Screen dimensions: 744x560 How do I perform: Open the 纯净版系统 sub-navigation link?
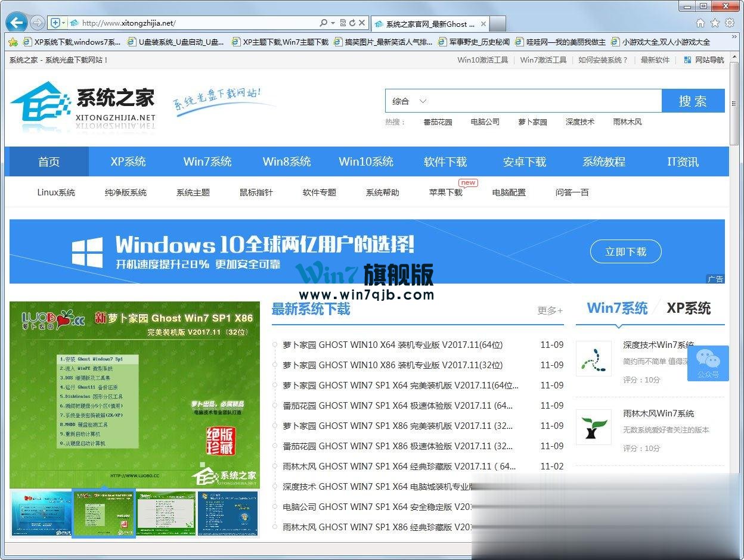pos(126,192)
